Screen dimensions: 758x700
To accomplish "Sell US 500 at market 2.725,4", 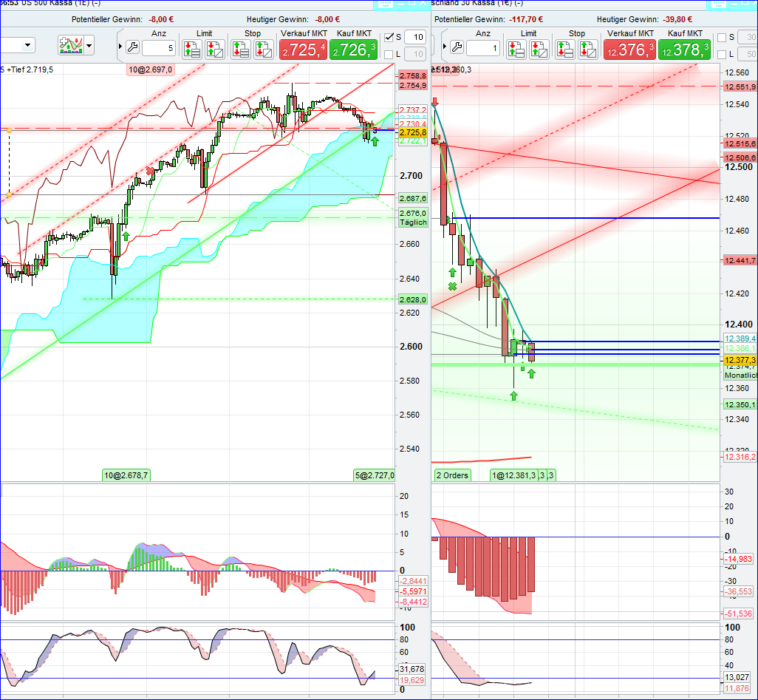I will click(303, 50).
